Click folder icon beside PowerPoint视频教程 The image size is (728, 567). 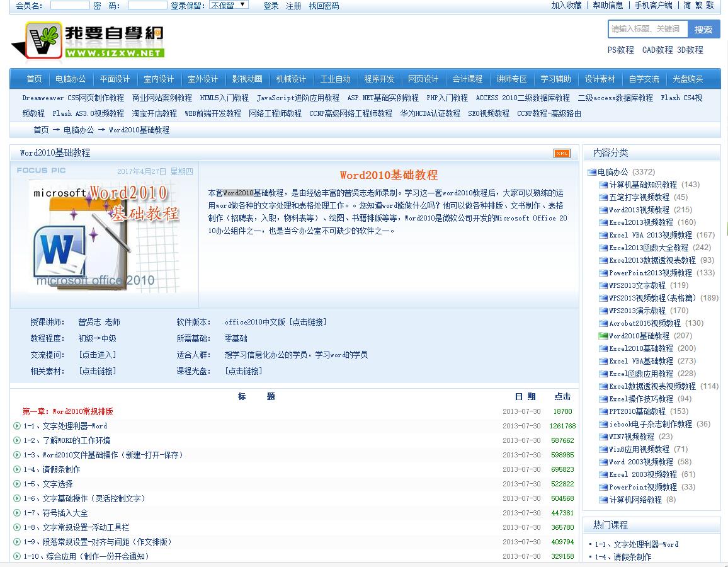[603, 487]
